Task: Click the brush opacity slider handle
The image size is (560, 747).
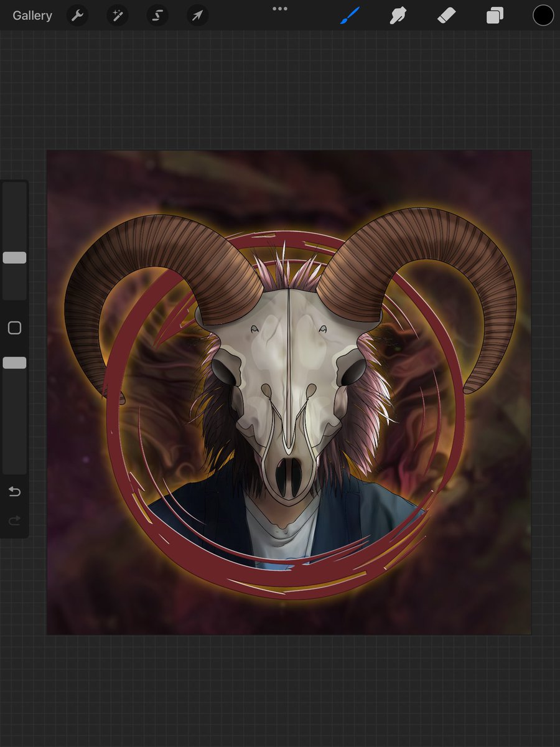Action: tap(14, 363)
